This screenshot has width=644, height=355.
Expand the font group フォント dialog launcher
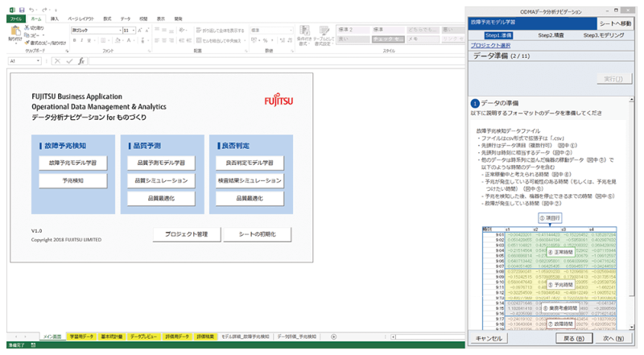click(x=149, y=51)
